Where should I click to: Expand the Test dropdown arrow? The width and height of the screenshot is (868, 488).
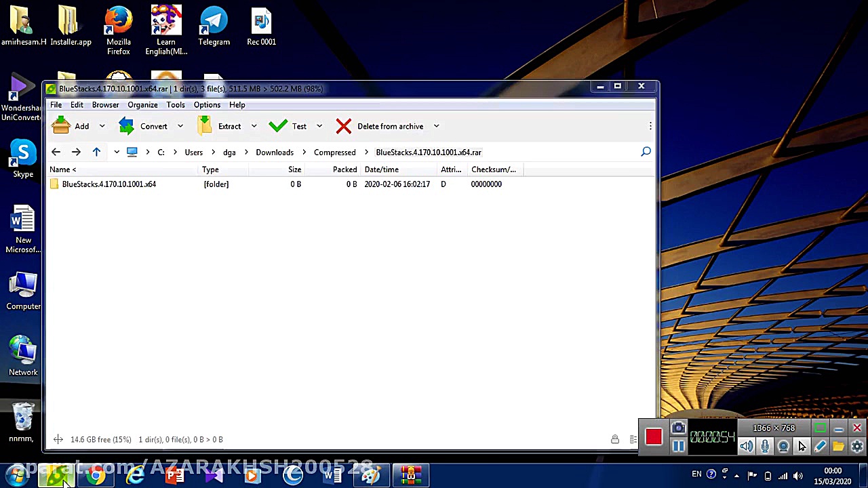pos(319,126)
